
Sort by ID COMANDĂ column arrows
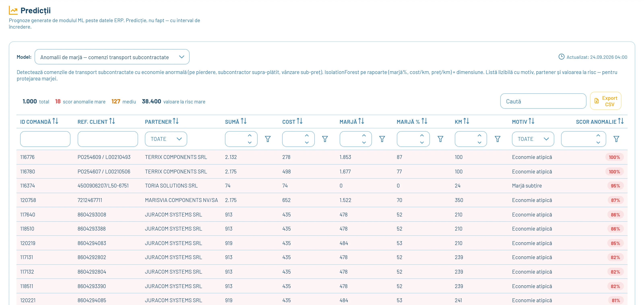click(55, 121)
